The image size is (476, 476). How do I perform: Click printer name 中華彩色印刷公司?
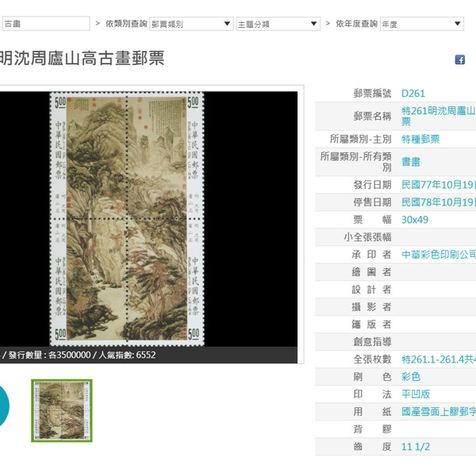tap(439, 255)
